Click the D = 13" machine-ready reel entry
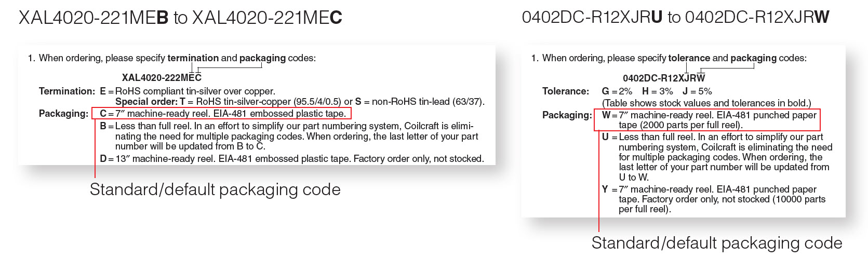 tap(292, 158)
